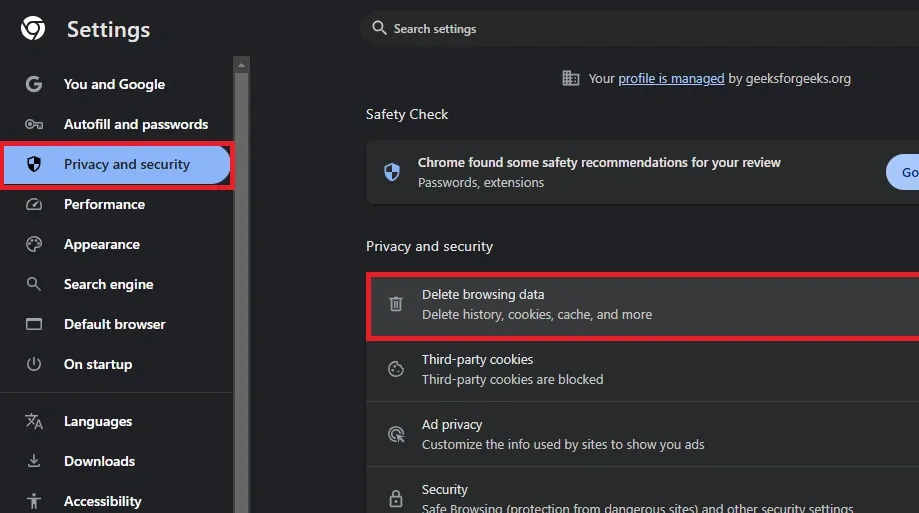Click the Autofill key icon
Screen dimensions: 919x513
click(x=34, y=124)
